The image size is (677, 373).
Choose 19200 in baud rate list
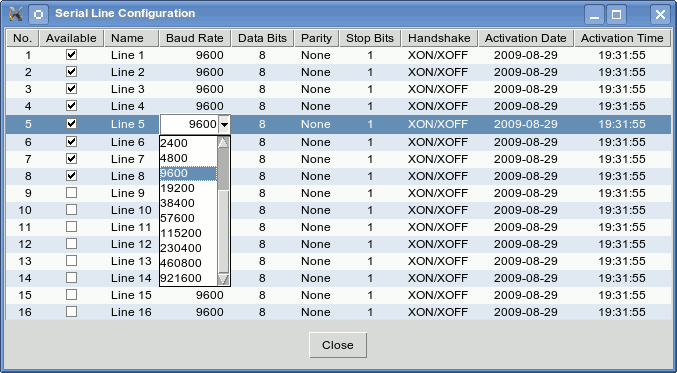coord(188,188)
